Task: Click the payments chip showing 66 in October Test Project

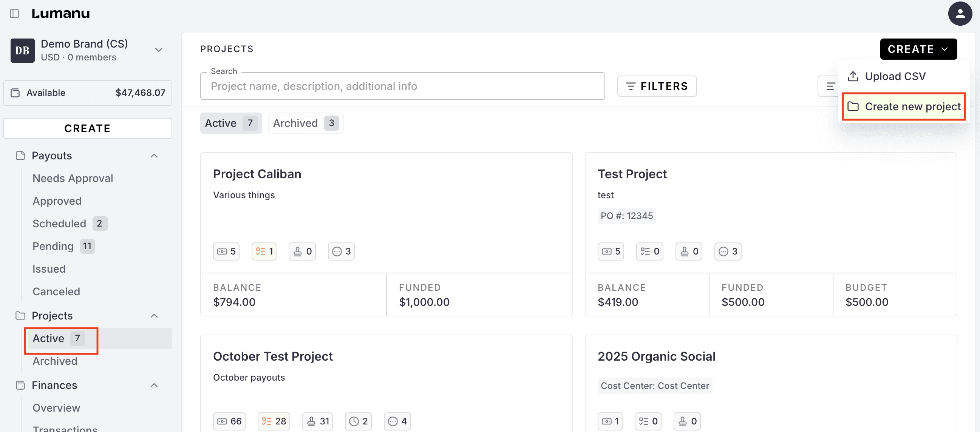Action: [229, 421]
